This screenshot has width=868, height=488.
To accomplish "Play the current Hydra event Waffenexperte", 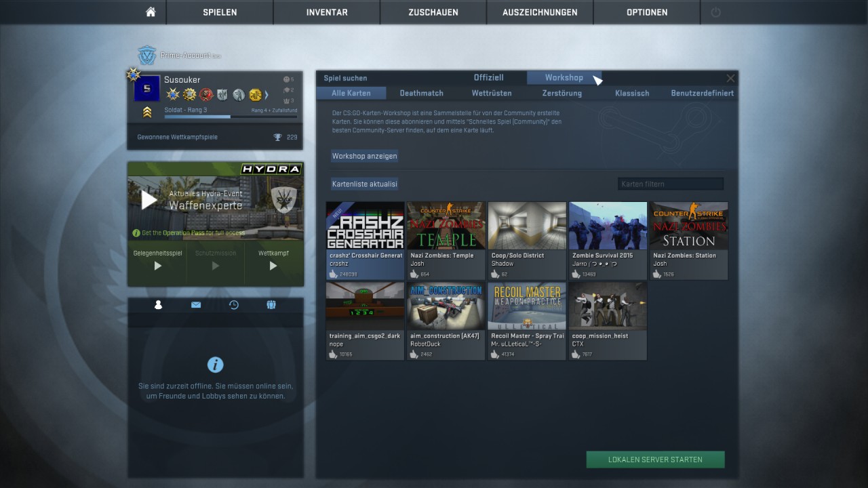I will (x=149, y=200).
